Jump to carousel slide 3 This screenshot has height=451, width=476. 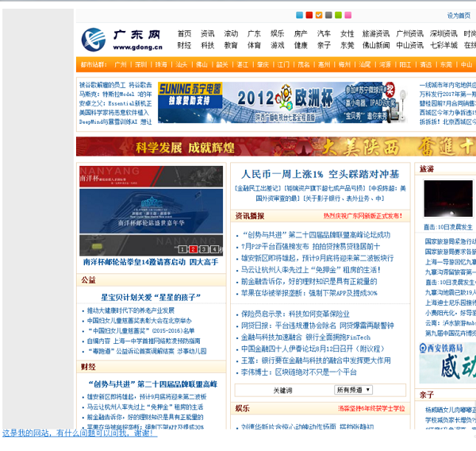[203, 249]
